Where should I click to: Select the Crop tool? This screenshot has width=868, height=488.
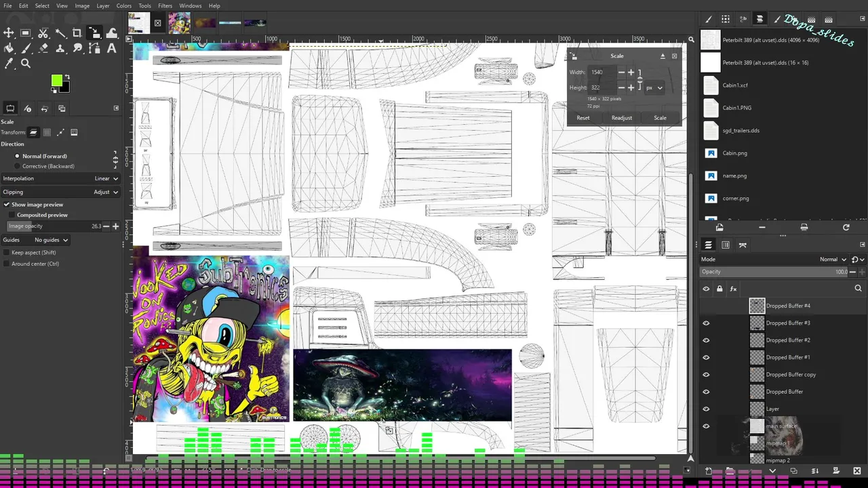click(x=77, y=33)
